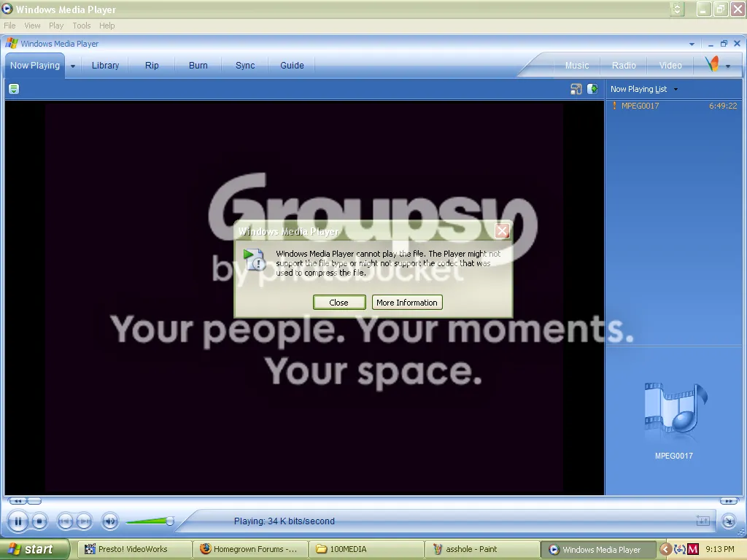Viewport: 747px width, 560px height.
Task: Click the size grip at the player's bottom-right corner
Action: tap(741, 532)
